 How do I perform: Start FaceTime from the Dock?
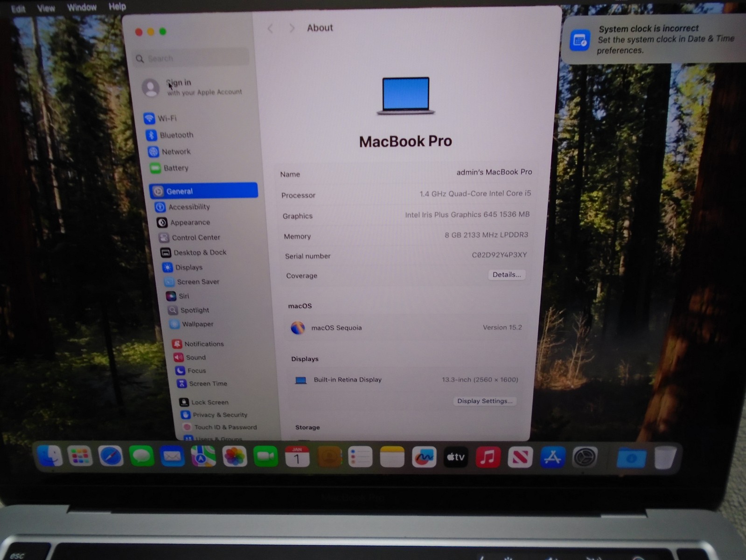(x=266, y=456)
